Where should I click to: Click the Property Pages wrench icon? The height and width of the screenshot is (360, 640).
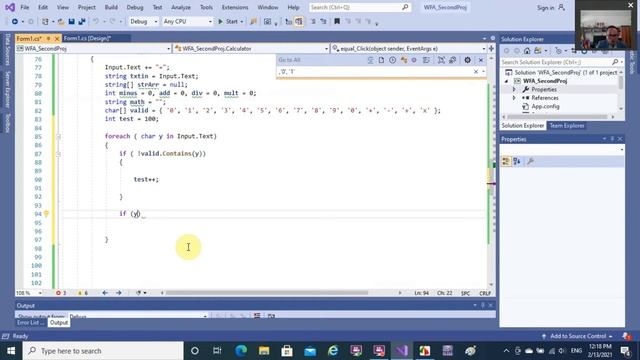(x=530, y=161)
